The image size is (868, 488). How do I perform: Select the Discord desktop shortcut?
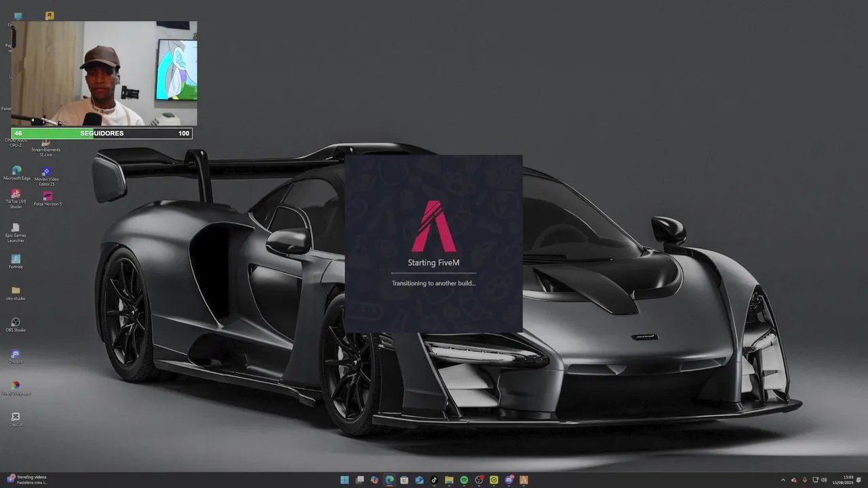(16, 357)
